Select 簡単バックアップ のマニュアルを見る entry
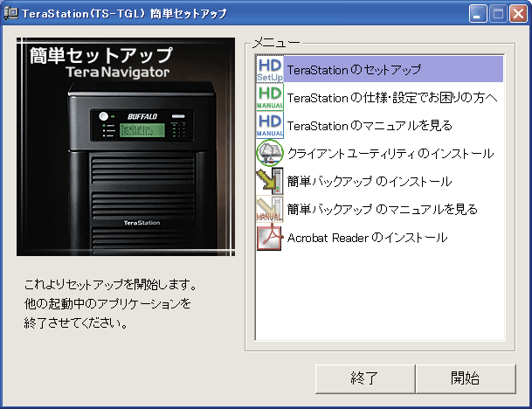Image resolution: width=532 pixels, height=409 pixels. coord(379,209)
